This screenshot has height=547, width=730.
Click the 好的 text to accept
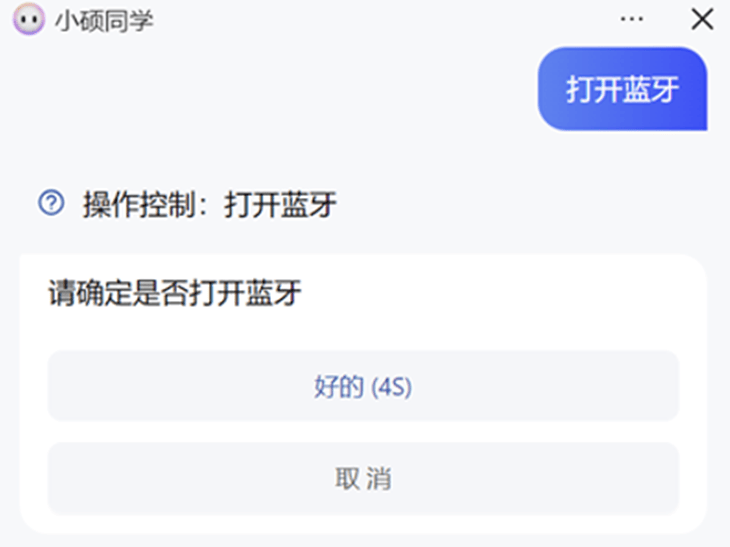[x=338, y=386]
